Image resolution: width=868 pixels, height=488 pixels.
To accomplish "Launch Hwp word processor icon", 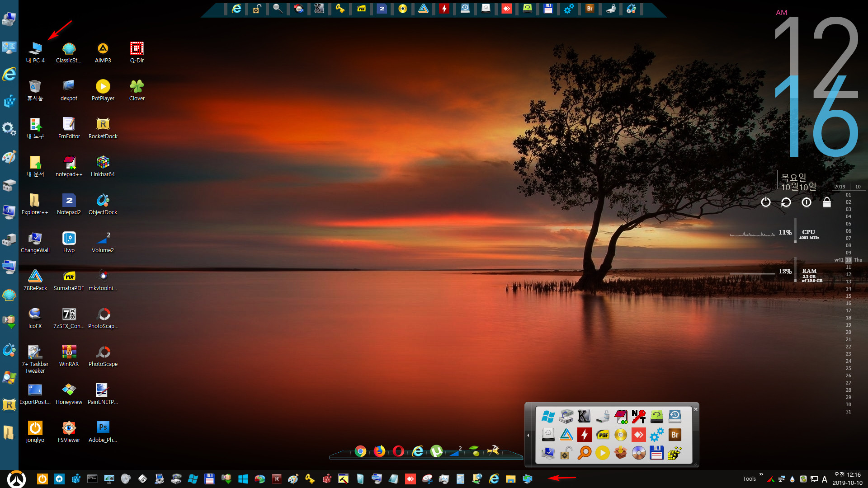I will coord(69,242).
